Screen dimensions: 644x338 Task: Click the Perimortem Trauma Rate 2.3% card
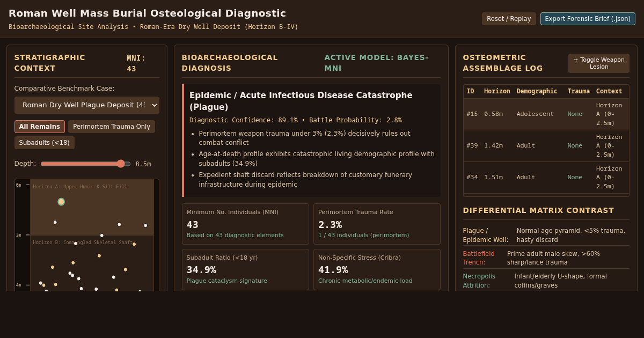pyautogui.click(x=377, y=224)
